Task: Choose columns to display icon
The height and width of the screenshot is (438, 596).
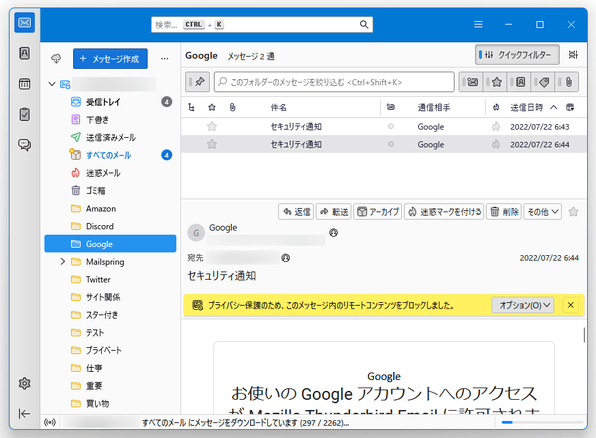Action: pyautogui.click(x=570, y=108)
